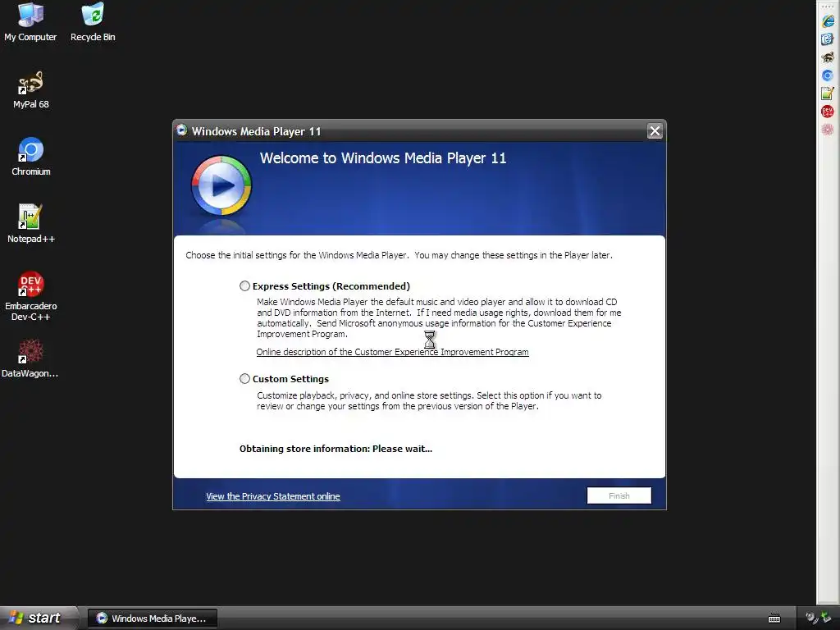
Task: Launch Notepad++ from the side toolbar
Action: point(828,94)
